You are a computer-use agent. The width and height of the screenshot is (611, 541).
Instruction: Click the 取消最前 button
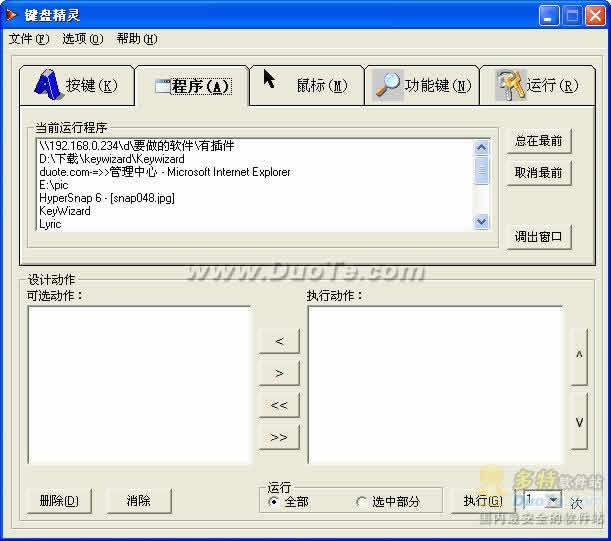[x=539, y=172]
